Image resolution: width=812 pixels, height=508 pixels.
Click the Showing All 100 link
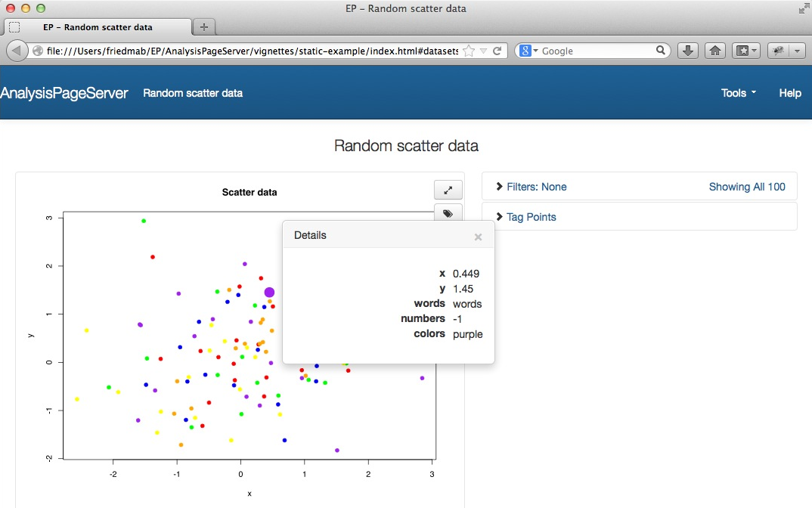(747, 187)
